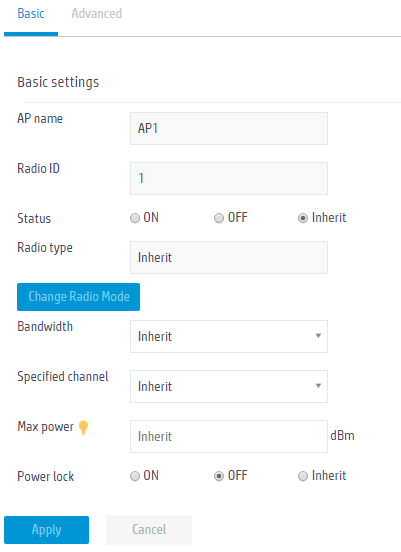Focus the AP name field

(x=229, y=128)
